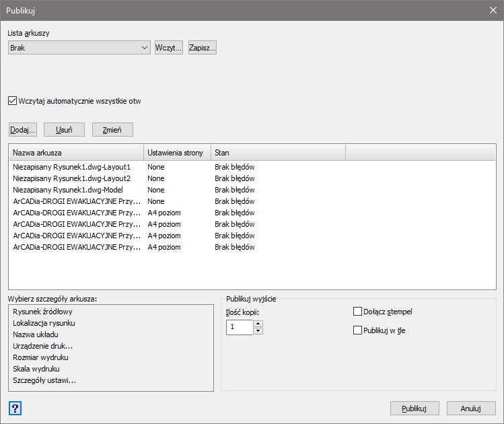
Task: Close the Publikuj dialog window
Action: coord(493,10)
